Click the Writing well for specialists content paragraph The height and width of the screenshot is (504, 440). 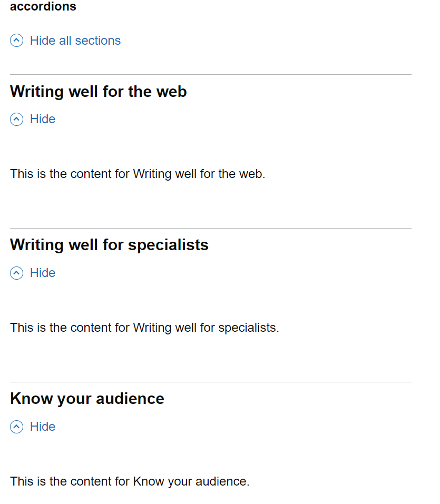[144, 328]
